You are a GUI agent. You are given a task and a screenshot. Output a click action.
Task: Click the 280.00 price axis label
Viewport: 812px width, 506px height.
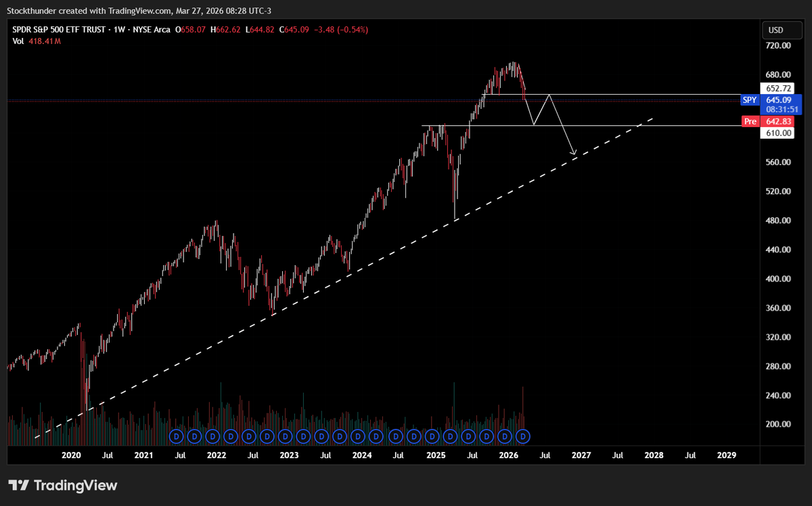pos(778,366)
